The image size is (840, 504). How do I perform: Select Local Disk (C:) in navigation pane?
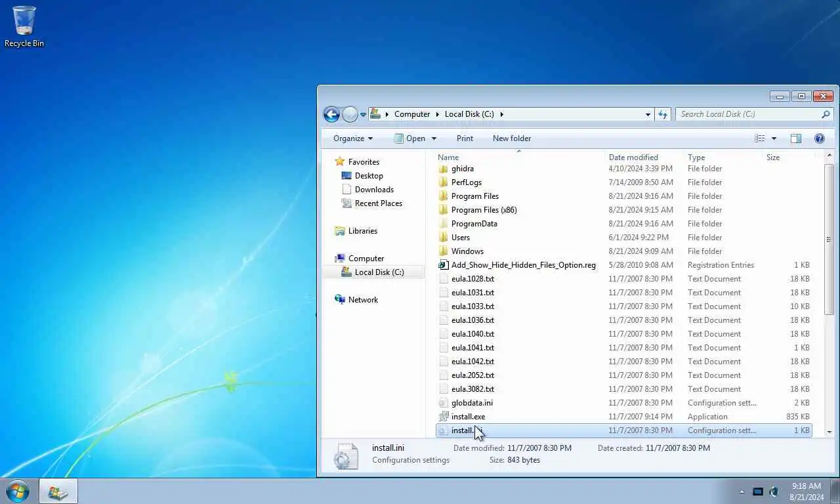373,272
